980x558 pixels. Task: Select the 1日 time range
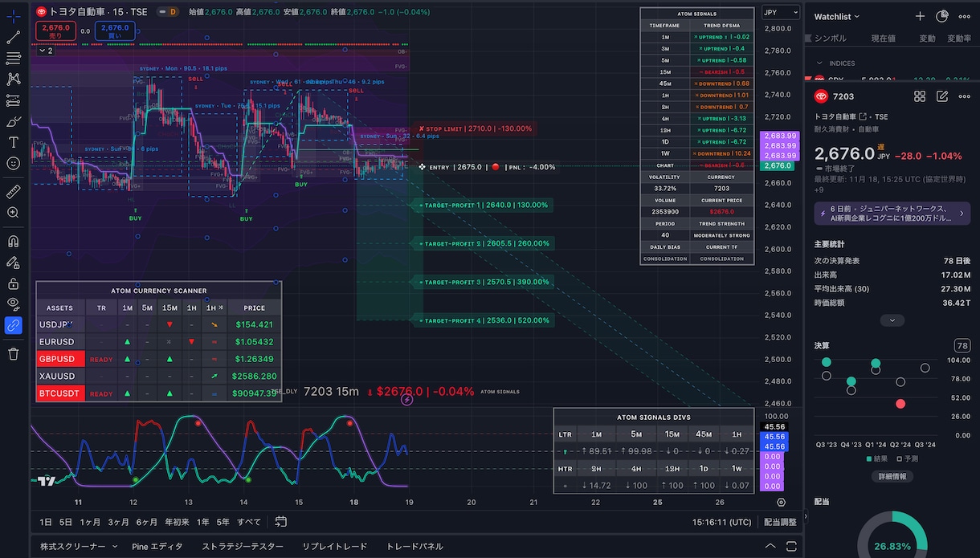(46, 522)
